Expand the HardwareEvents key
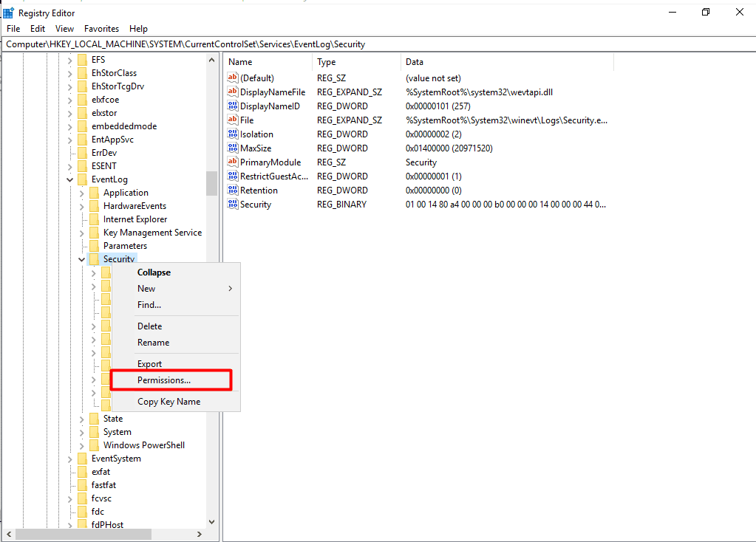Screen dimensions: 756x542 [x=81, y=206]
